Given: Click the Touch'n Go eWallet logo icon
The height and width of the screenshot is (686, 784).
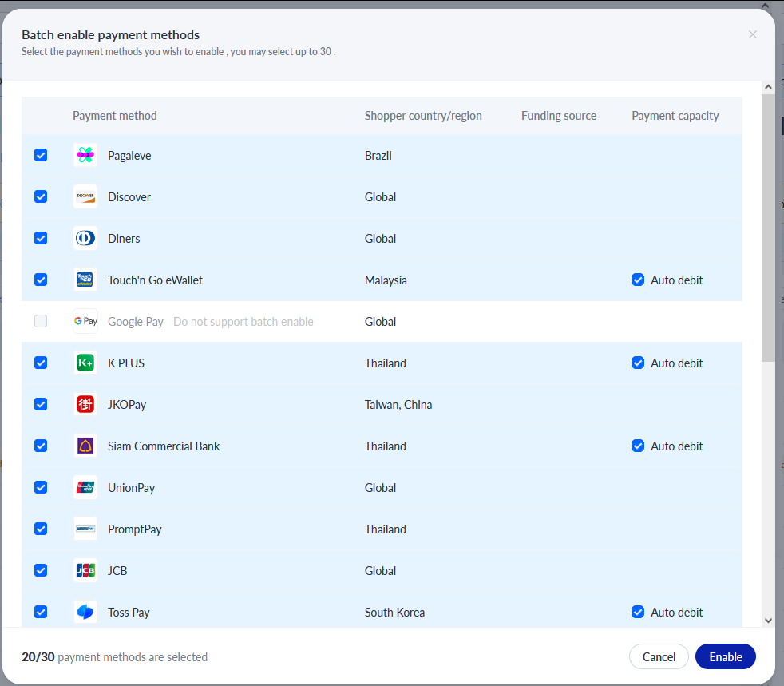Looking at the screenshot, I should coord(85,280).
